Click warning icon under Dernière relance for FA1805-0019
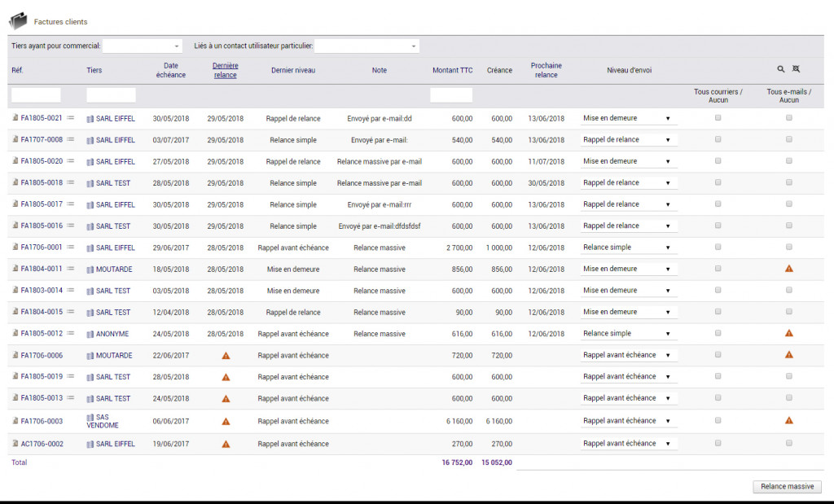834x504 pixels. click(x=226, y=377)
